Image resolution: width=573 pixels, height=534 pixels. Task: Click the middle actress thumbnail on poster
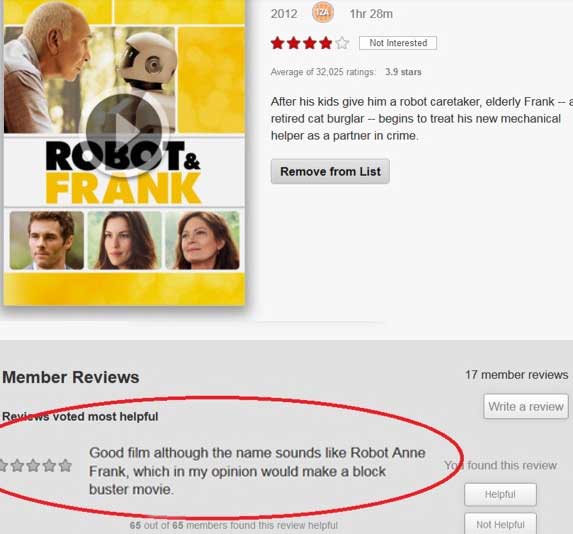click(124, 240)
